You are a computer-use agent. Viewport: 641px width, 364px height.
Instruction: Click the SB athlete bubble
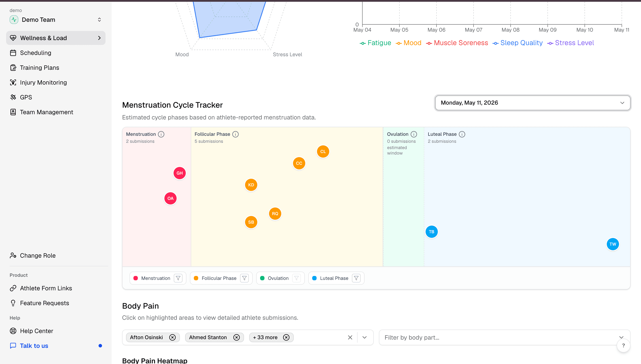coord(251,222)
